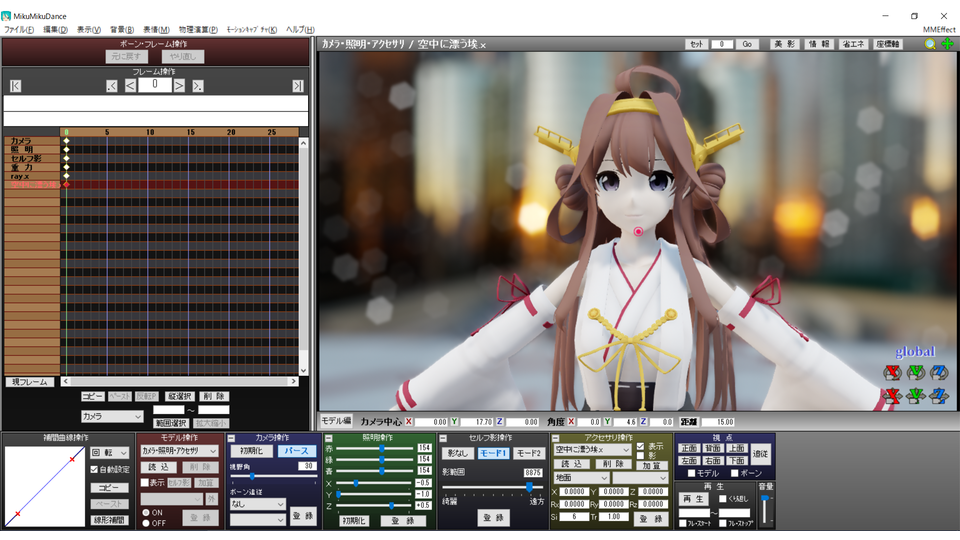Click lower red control point on interpolation curve
Screen dimensions: 960x540
tap(17, 514)
